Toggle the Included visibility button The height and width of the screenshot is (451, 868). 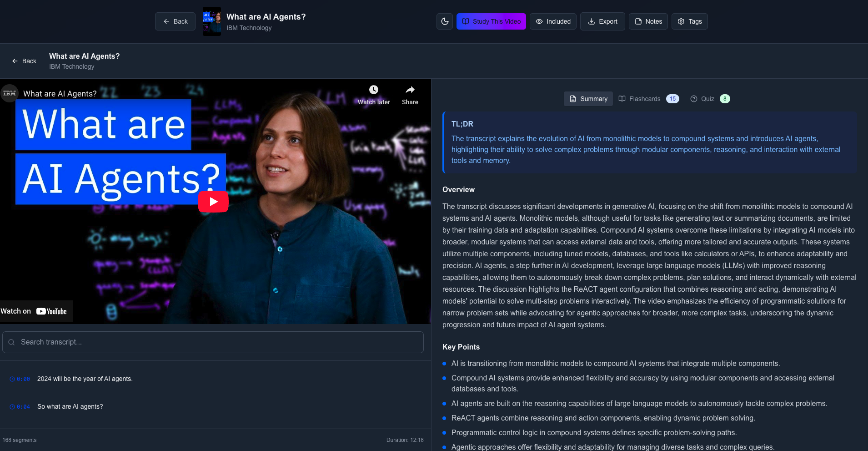pos(553,21)
